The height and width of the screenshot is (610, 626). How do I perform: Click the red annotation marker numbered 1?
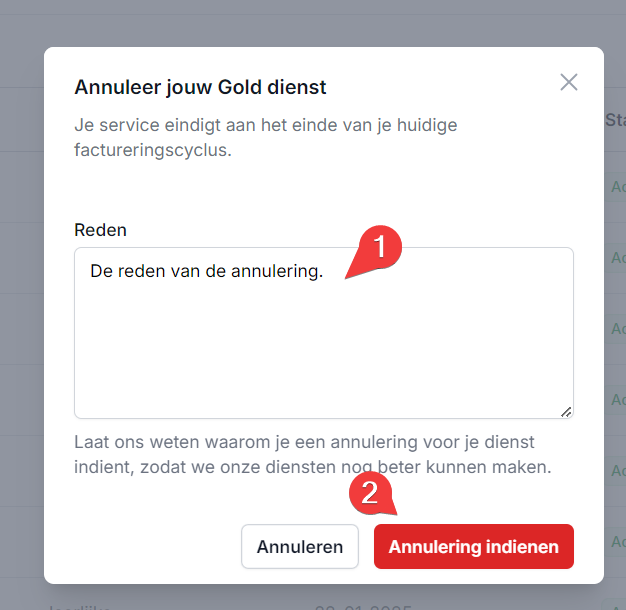point(381,246)
